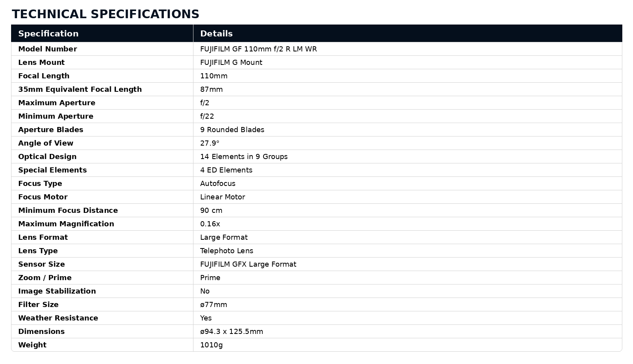Click the 'Sensor Size' label
Screen dimensions: 633x364
[42, 264]
